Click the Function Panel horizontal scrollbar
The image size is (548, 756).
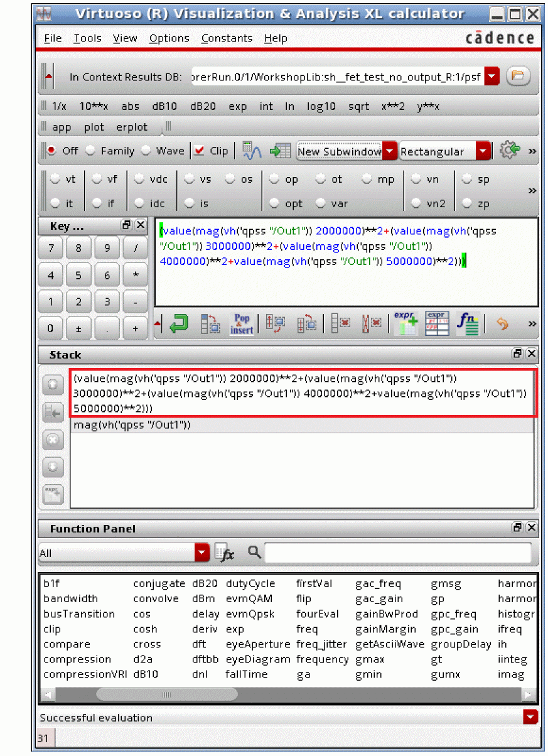(x=166, y=694)
